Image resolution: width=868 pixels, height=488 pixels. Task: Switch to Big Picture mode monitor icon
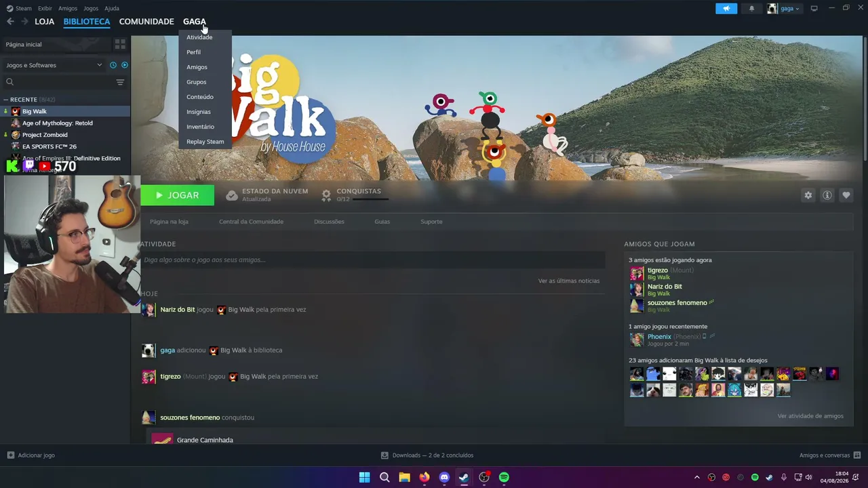814,9
